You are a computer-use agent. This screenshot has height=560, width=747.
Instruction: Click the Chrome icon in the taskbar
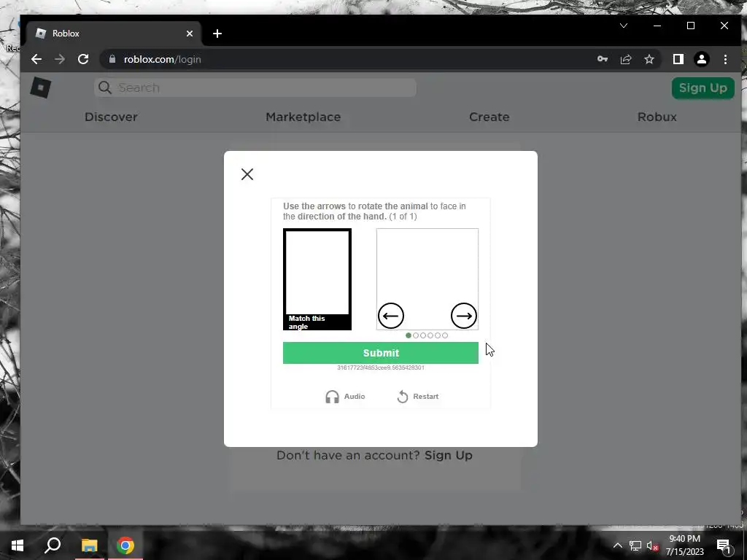point(125,545)
